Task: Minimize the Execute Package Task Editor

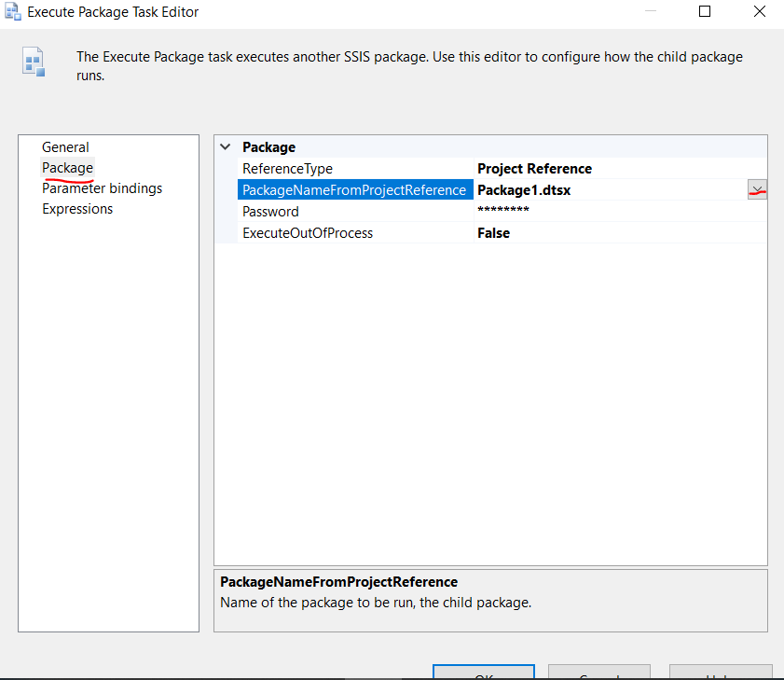Action: tap(651, 11)
